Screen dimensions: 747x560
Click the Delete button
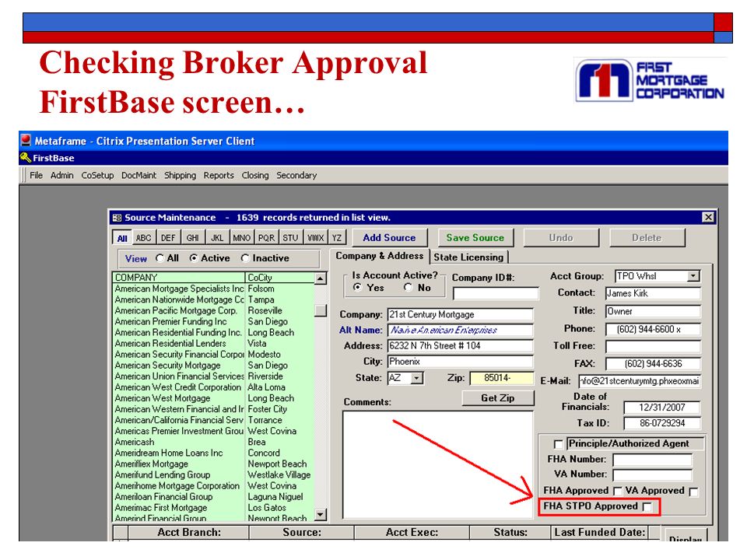[647, 238]
